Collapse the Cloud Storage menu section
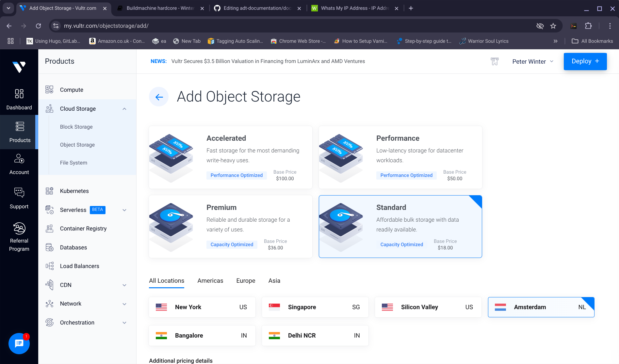This screenshot has width=619, height=364. click(x=124, y=109)
